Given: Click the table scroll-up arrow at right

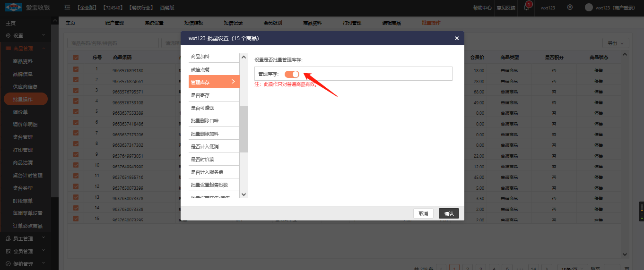Looking at the screenshot, I should pos(625,54).
